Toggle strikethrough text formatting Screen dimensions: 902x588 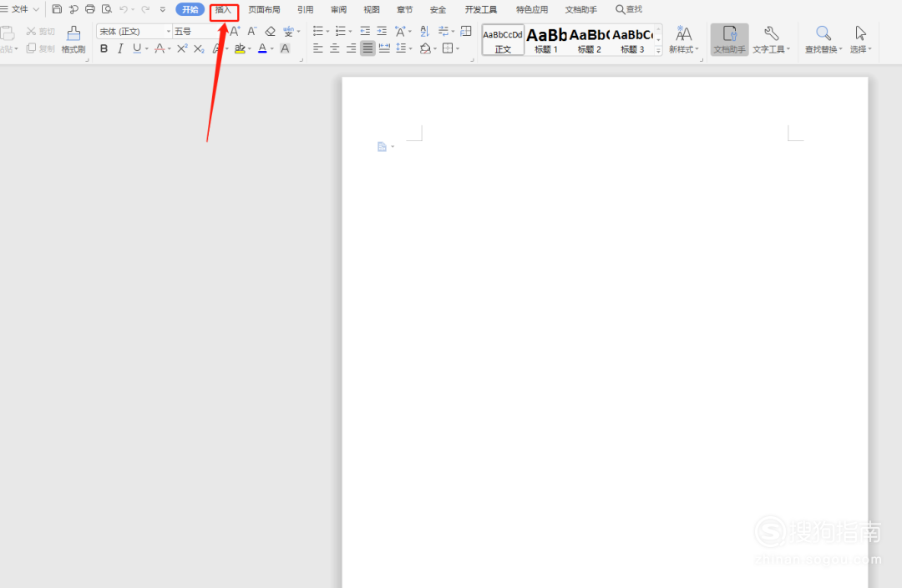point(160,49)
